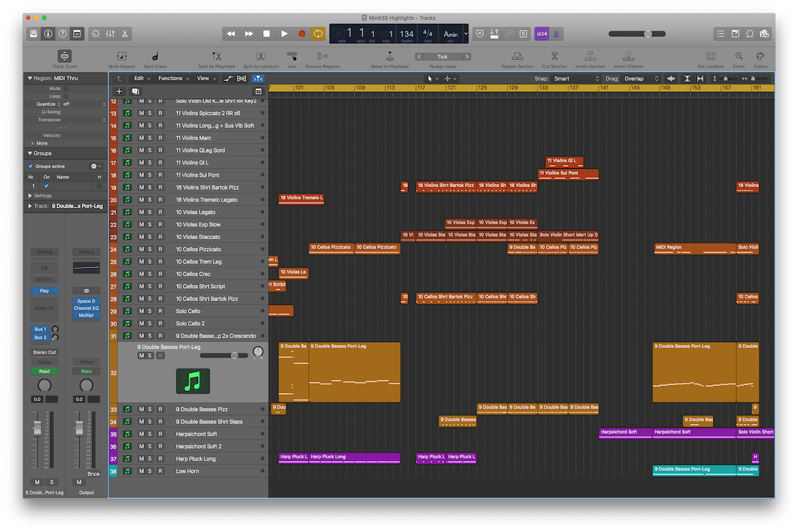Image resolution: width=798 pixels, height=532 pixels.
Task: Adjust the master volume slider in the toolbar
Action: (x=646, y=34)
